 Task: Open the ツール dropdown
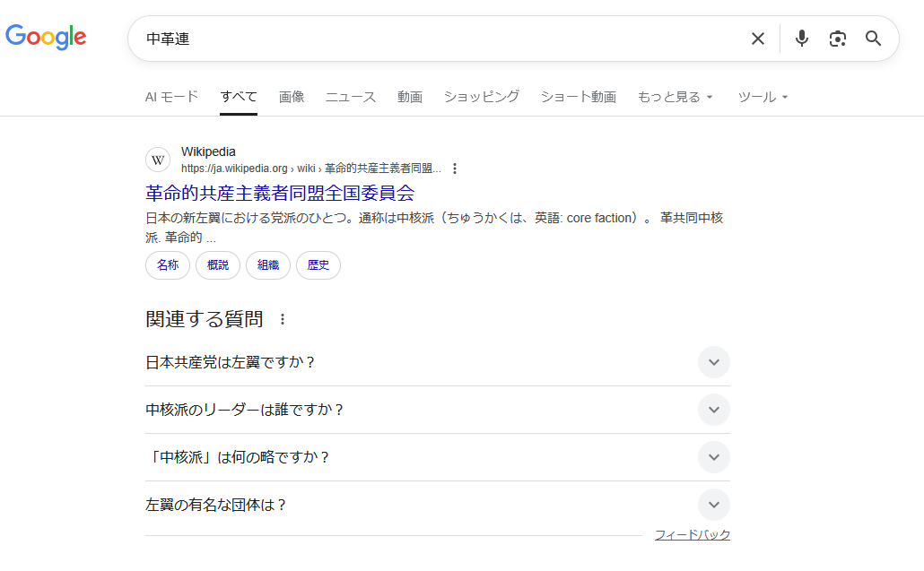click(763, 97)
